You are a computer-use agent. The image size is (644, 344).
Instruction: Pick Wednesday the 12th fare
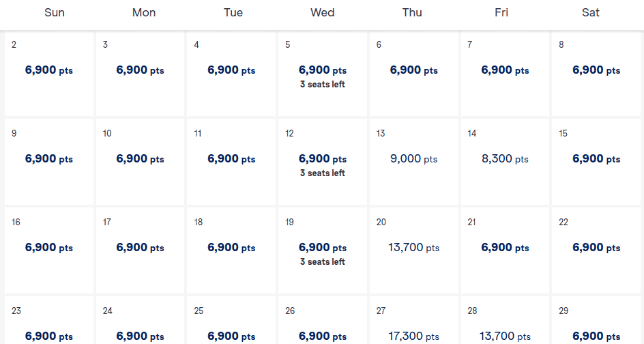[322, 162]
